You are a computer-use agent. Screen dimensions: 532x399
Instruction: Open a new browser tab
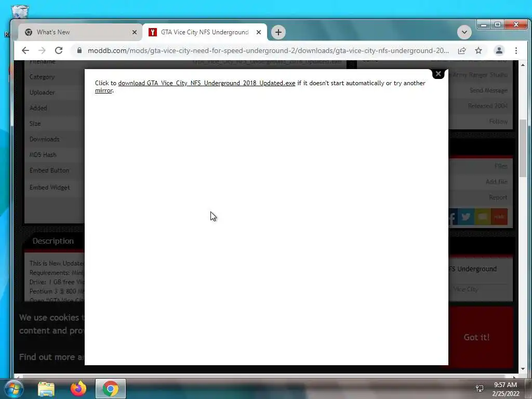pos(278,32)
